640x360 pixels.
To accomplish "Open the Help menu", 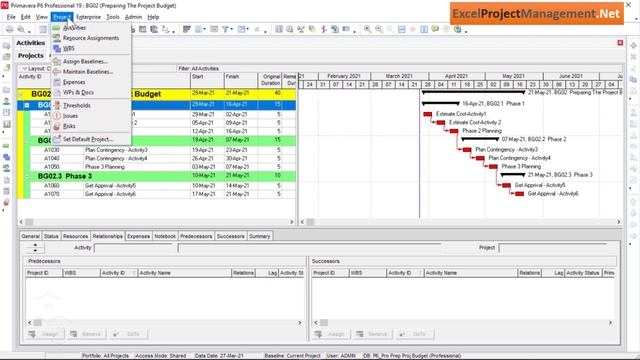I will point(153,17).
